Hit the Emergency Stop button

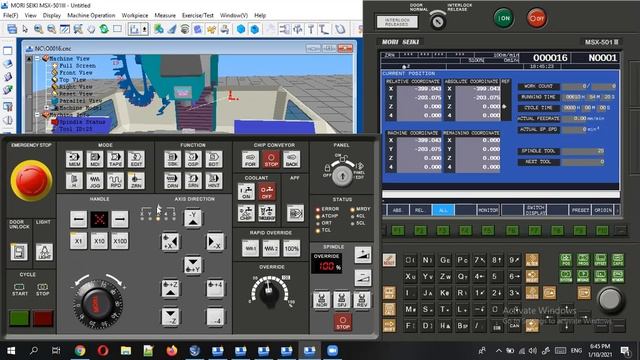(x=31, y=181)
